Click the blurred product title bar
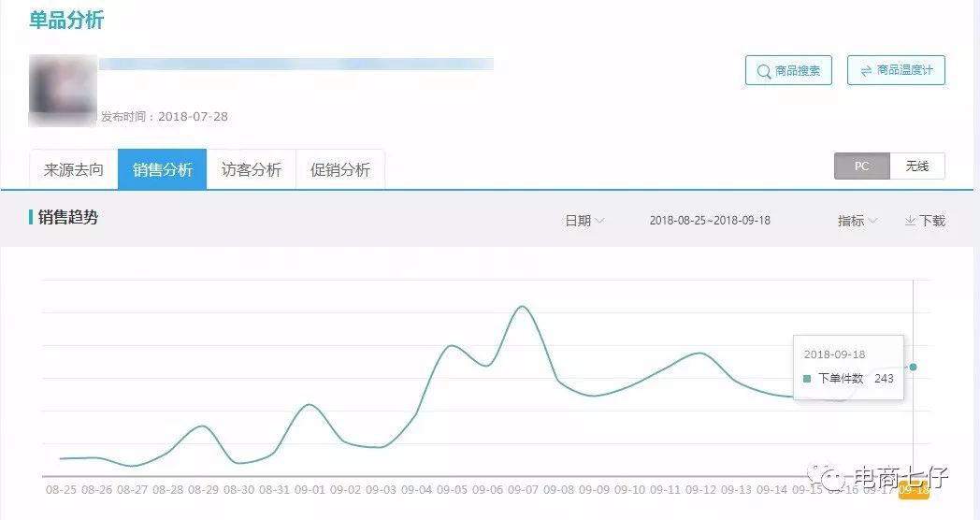Screen dimensions: 980x520 [296, 64]
